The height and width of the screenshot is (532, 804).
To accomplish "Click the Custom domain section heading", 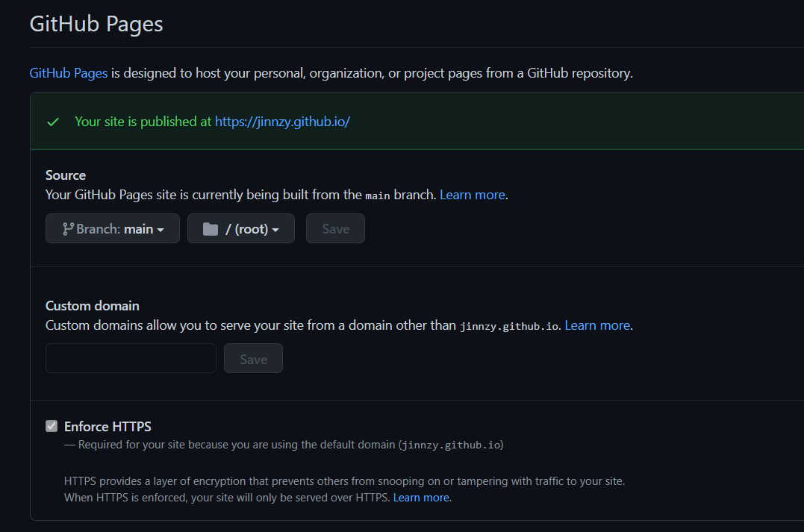I will pos(93,306).
